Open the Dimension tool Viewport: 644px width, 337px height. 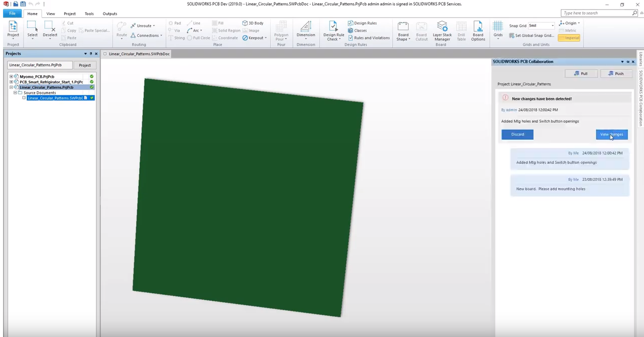tap(305, 30)
